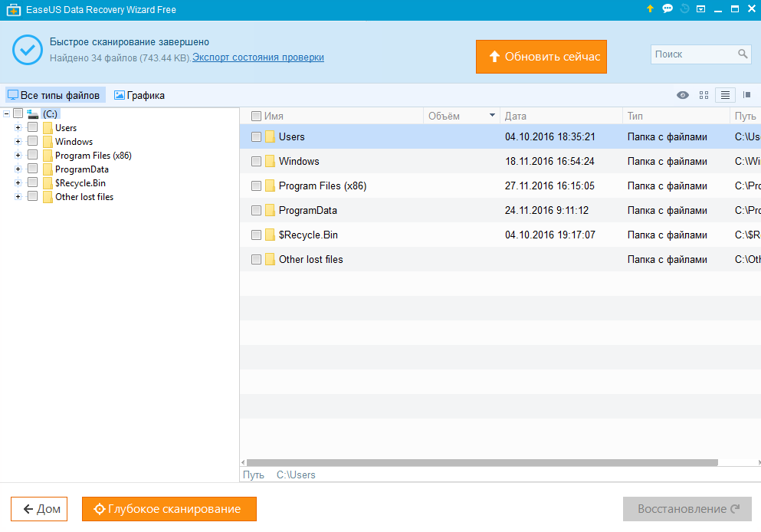Screen dimensions: 761x532
Task: Click the scan completed checkmark icon
Action: point(27,50)
